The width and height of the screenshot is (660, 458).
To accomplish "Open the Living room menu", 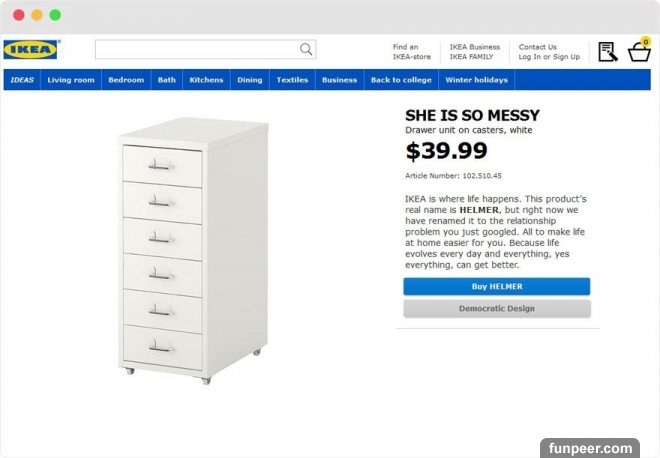I will coord(71,80).
